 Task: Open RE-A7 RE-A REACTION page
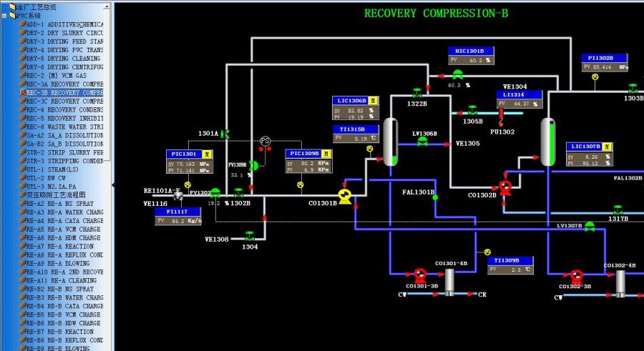click(x=64, y=247)
